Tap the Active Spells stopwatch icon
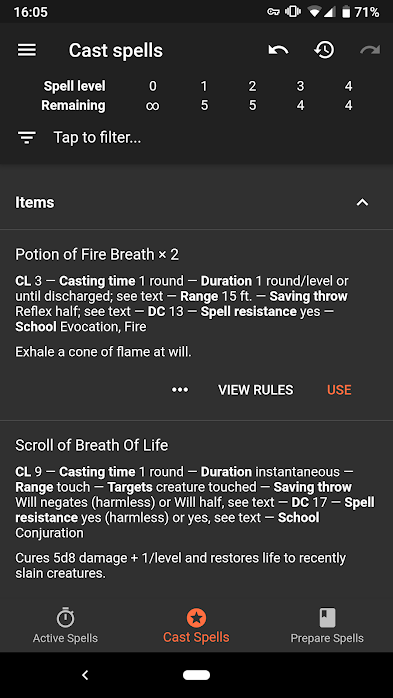393x698 pixels. [65, 617]
